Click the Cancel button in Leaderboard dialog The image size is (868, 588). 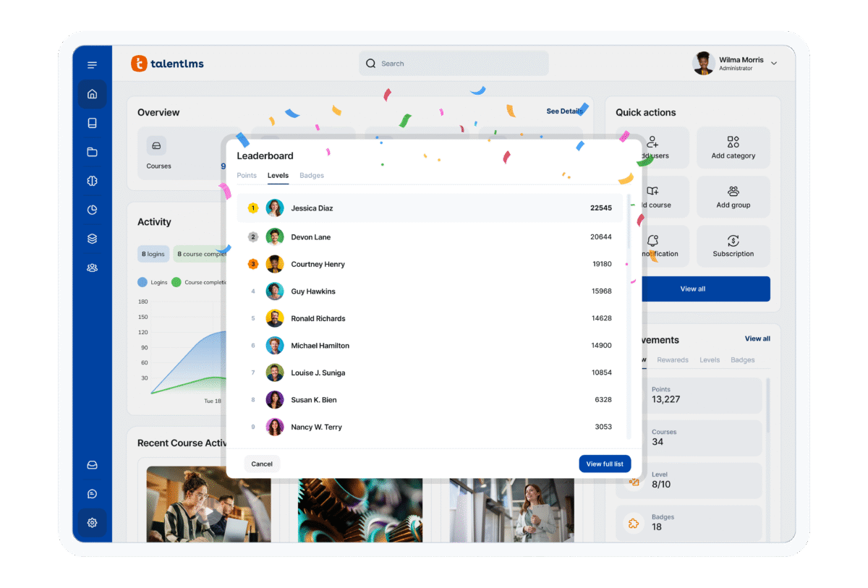[262, 464]
